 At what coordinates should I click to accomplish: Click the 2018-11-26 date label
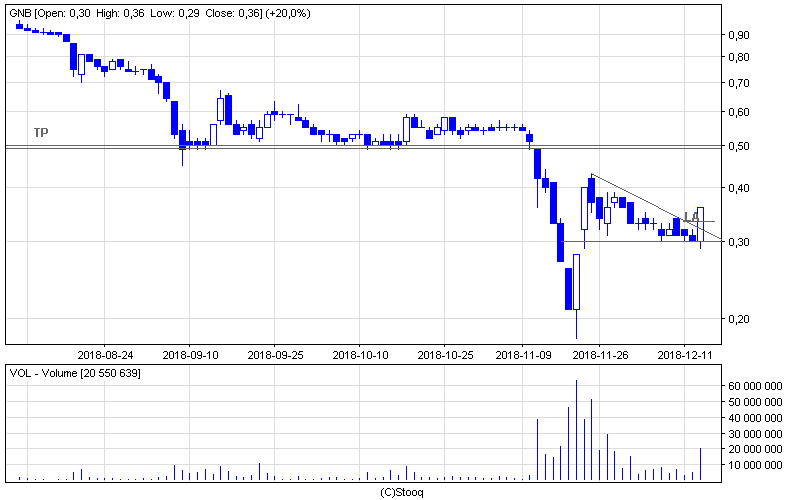click(x=601, y=355)
